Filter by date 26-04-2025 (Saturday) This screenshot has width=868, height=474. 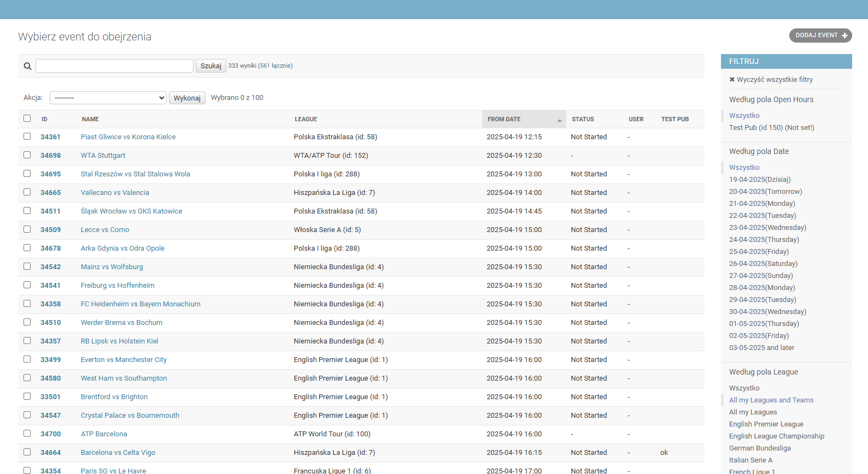(763, 264)
